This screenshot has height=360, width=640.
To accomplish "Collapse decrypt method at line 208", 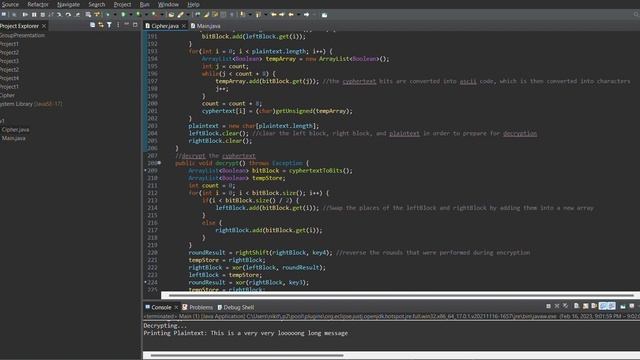I will coord(159,163).
